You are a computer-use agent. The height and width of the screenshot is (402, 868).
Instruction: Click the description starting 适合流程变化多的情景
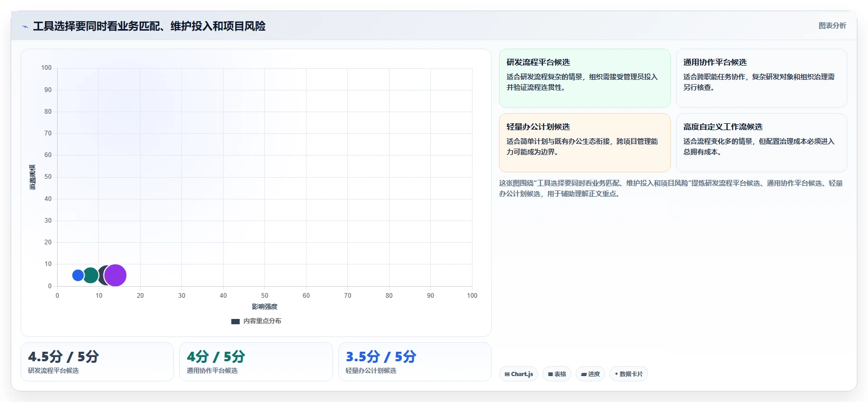click(x=759, y=147)
